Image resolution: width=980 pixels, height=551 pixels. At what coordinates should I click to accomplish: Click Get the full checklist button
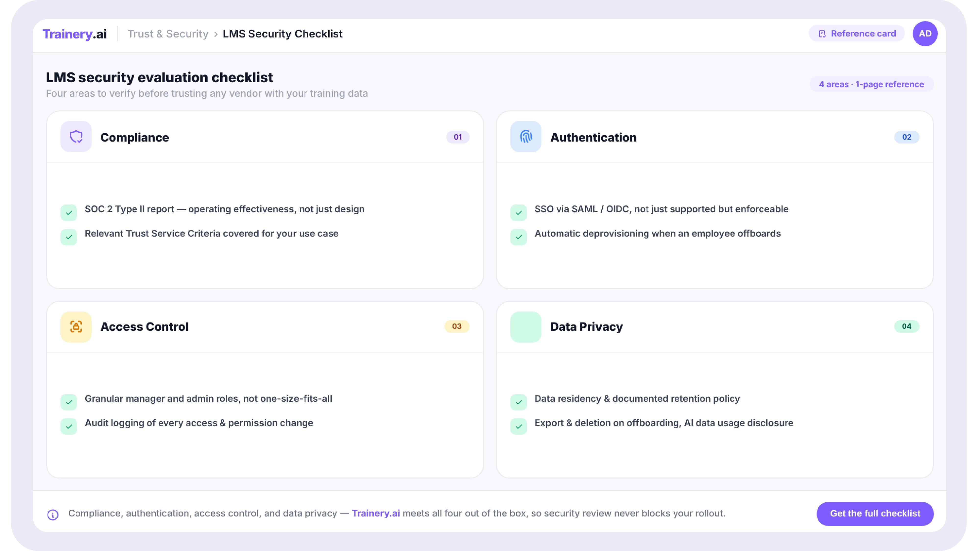(x=875, y=513)
